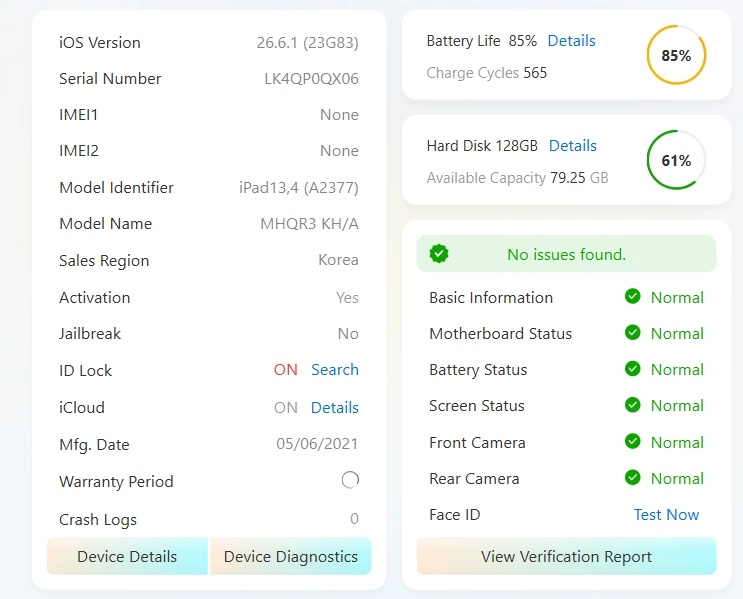The height and width of the screenshot is (599, 743).
Task: Click Motherboard Status green check icon
Action: [633, 333]
